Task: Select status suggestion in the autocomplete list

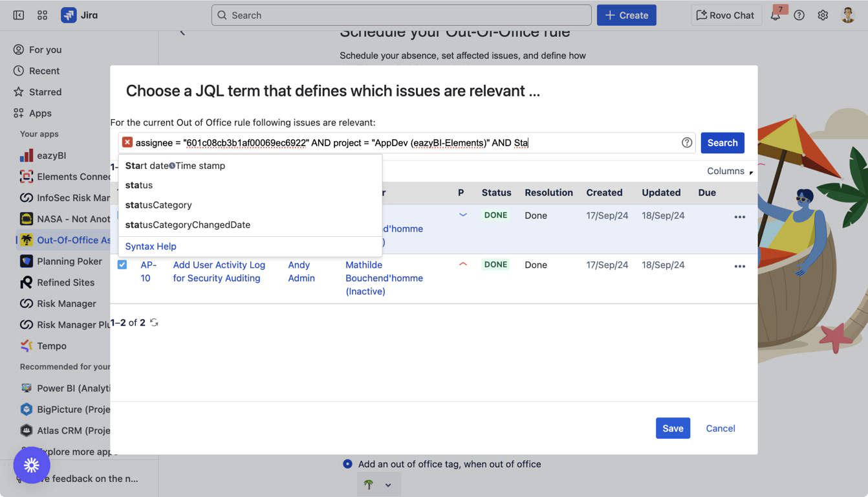Action: pyautogui.click(x=139, y=185)
